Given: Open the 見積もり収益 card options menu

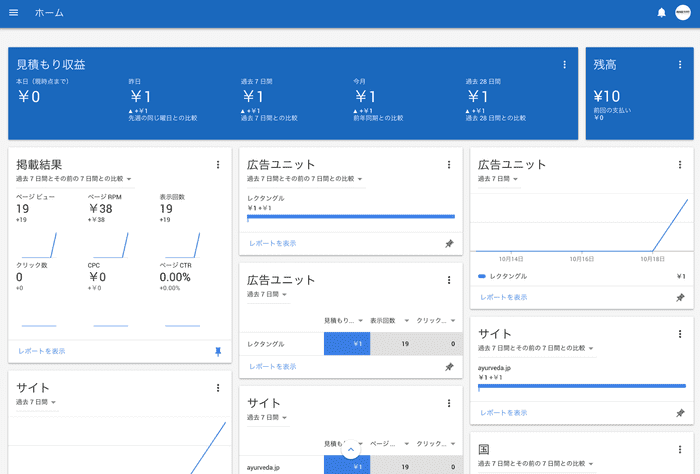Looking at the screenshot, I should click(564, 65).
